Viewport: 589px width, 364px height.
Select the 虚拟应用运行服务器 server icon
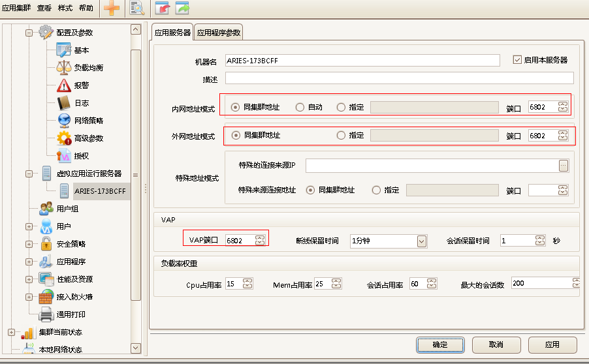(46, 174)
